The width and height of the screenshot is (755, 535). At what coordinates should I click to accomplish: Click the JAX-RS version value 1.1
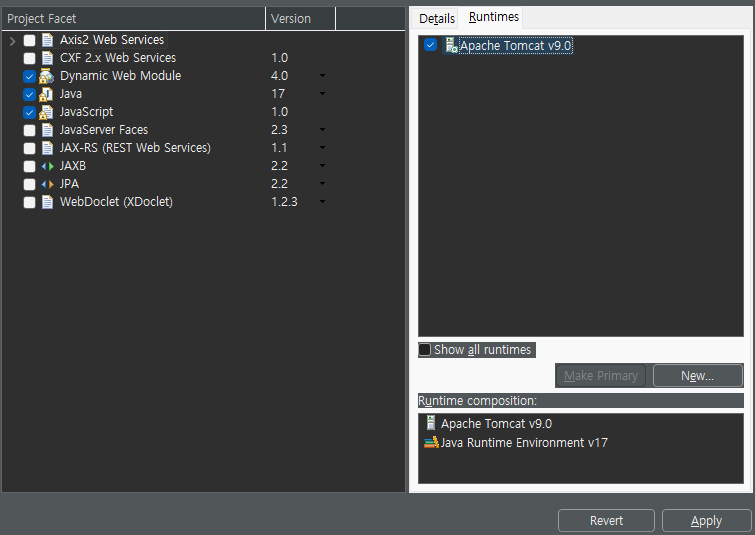coord(279,147)
